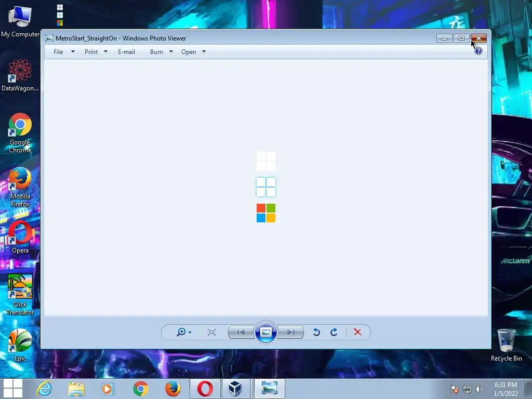The height and width of the screenshot is (399, 532).
Task: Expand the Burn dropdown arrow
Action: 171,51
